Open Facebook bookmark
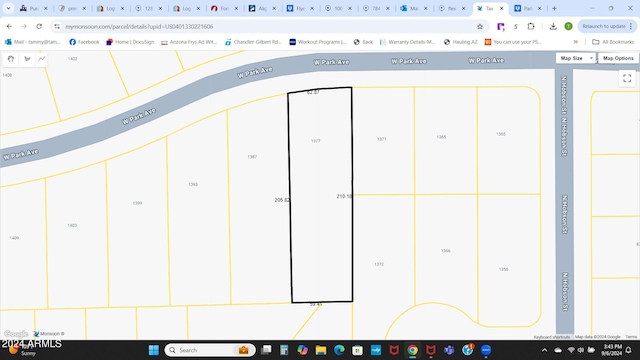 pos(84,42)
